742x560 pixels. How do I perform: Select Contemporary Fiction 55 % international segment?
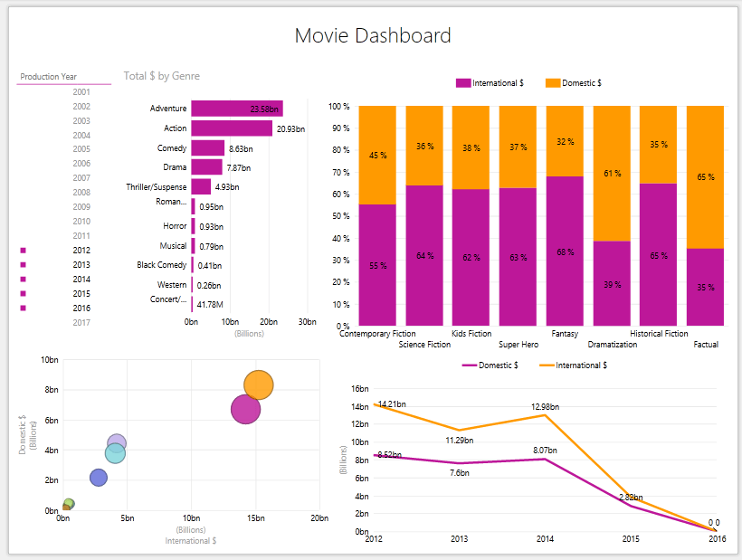pyautogui.click(x=377, y=265)
